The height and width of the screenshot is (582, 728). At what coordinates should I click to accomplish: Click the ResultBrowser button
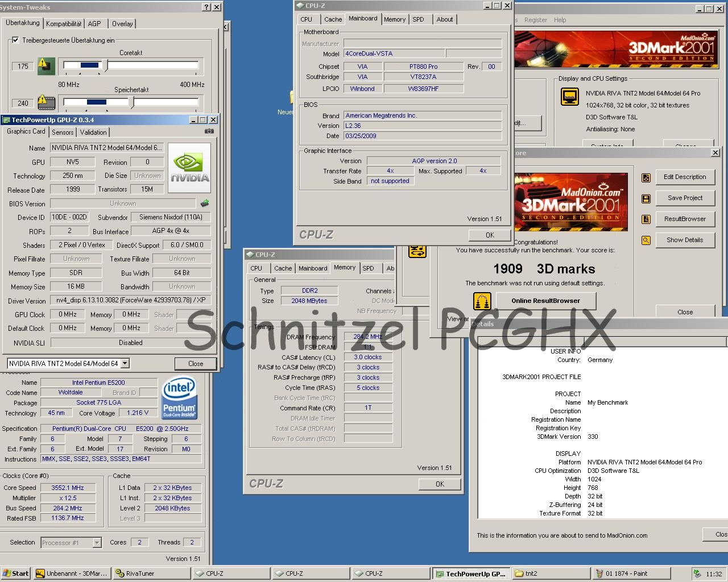pyautogui.click(x=685, y=219)
